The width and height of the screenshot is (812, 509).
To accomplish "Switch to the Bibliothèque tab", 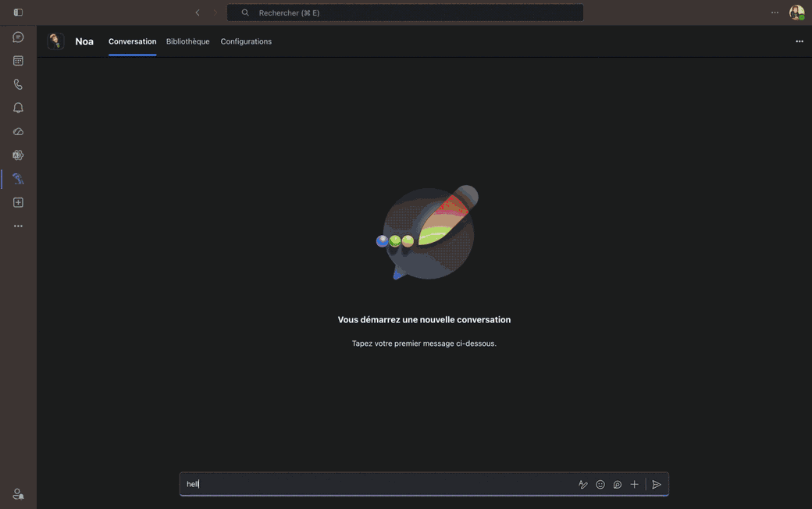I will pos(188,41).
